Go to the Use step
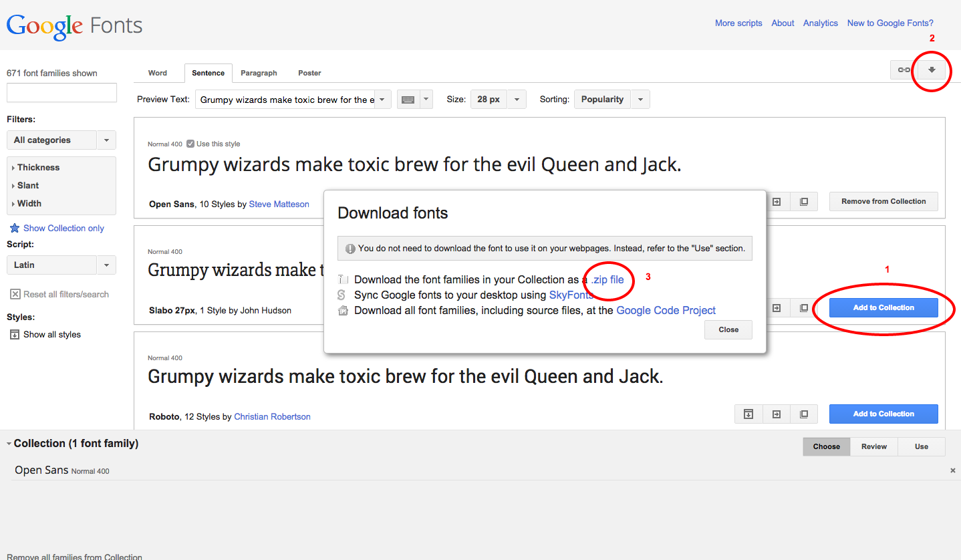Image resolution: width=961 pixels, height=560 pixels. pos(922,446)
